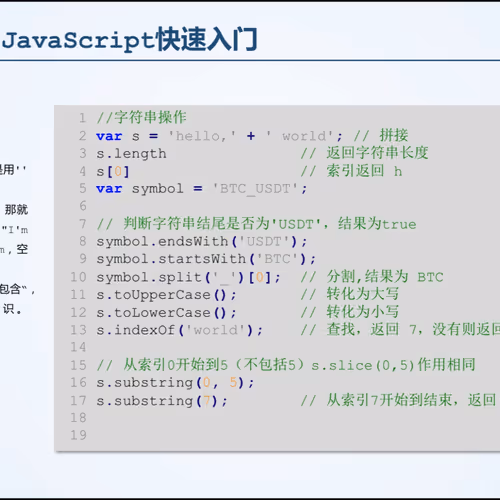Click the s.toLowerCase() code line
This screenshot has width=500, height=500.
[x=166, y=313]
